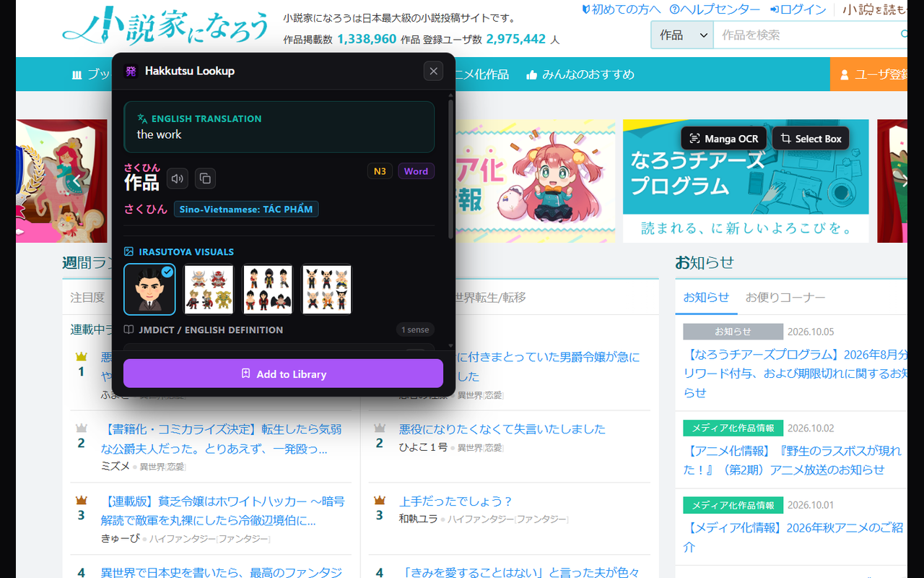
Task: Click author name 和執ユラ
Action: [x=418, y=519]
